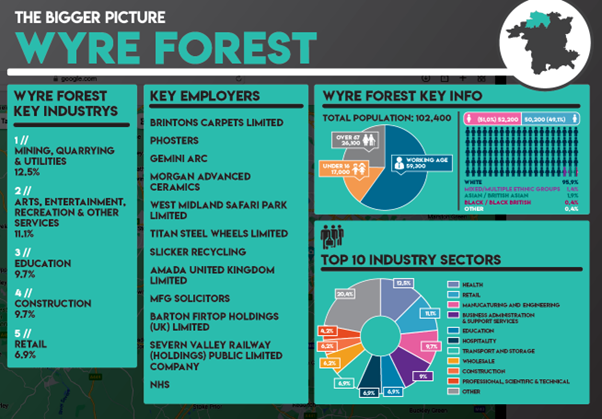Select the Hospitality dark navy swatch
Viewport: 602px width, 419px height.
[x=453, y=341]
